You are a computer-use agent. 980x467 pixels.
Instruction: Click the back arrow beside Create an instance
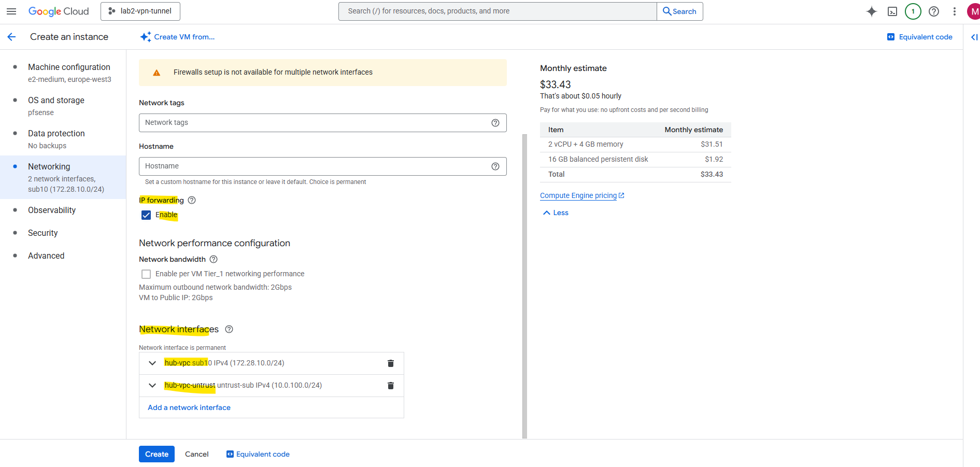[x=11, y=37]
